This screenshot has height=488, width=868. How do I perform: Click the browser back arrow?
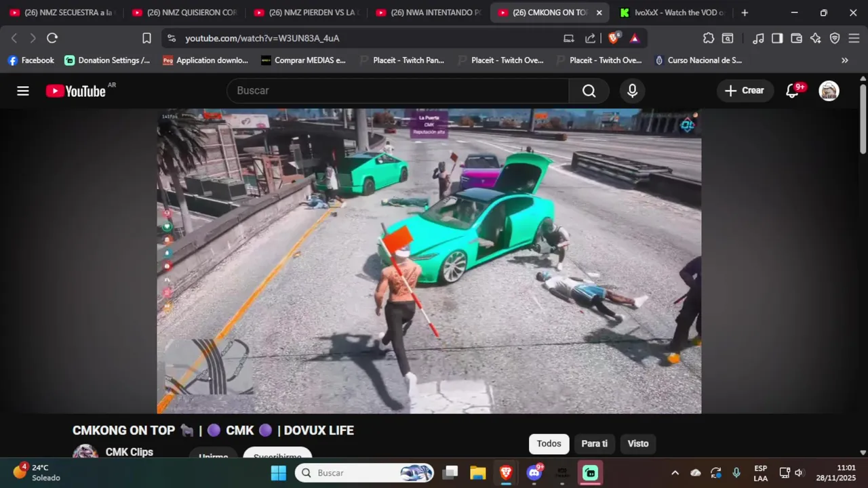pyautogui.click(x=14, y=38)
